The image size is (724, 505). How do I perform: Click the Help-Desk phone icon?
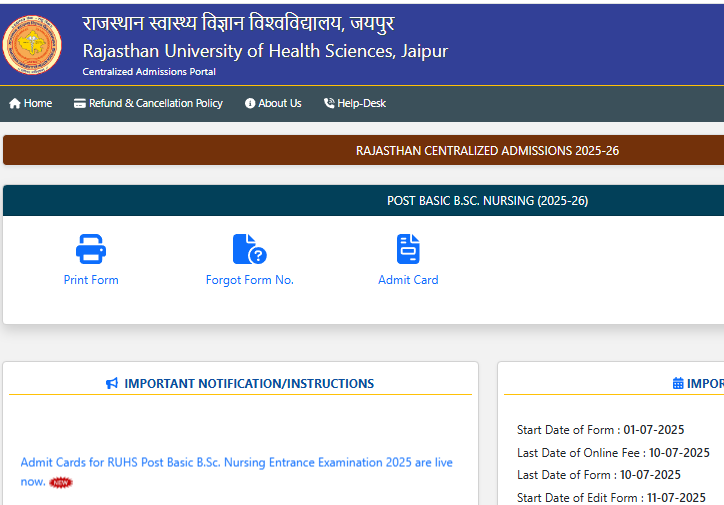[329, 103]
